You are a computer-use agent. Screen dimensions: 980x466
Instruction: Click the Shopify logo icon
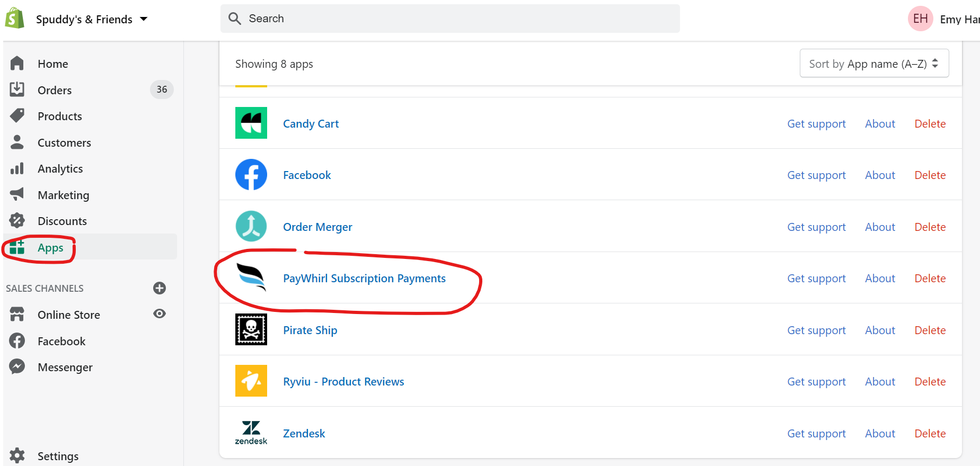[15, 19]
